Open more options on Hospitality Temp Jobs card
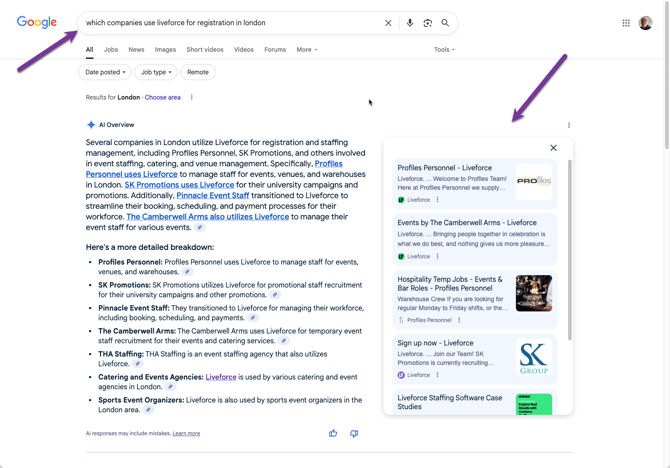Screen dimensions: 670x468 click(459, 320)
